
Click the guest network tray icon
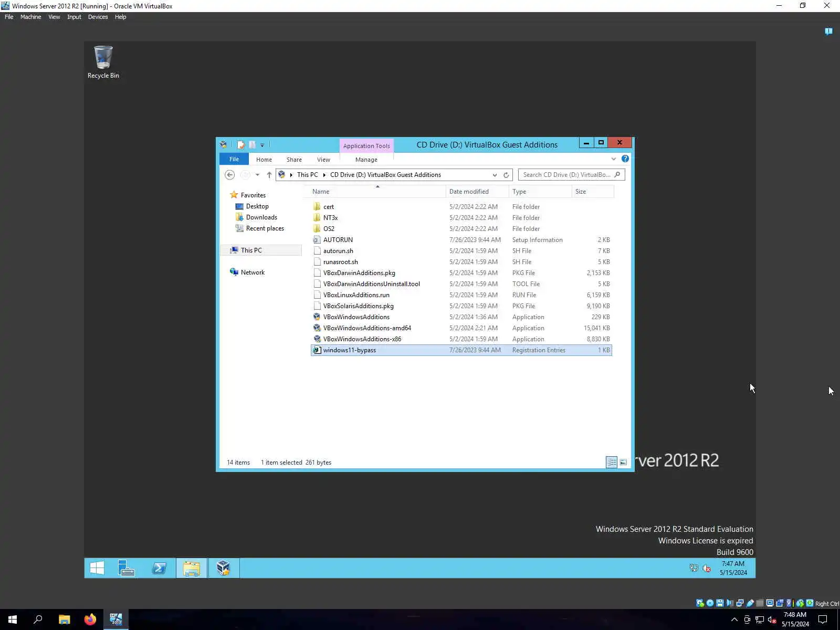coord(694,568)
